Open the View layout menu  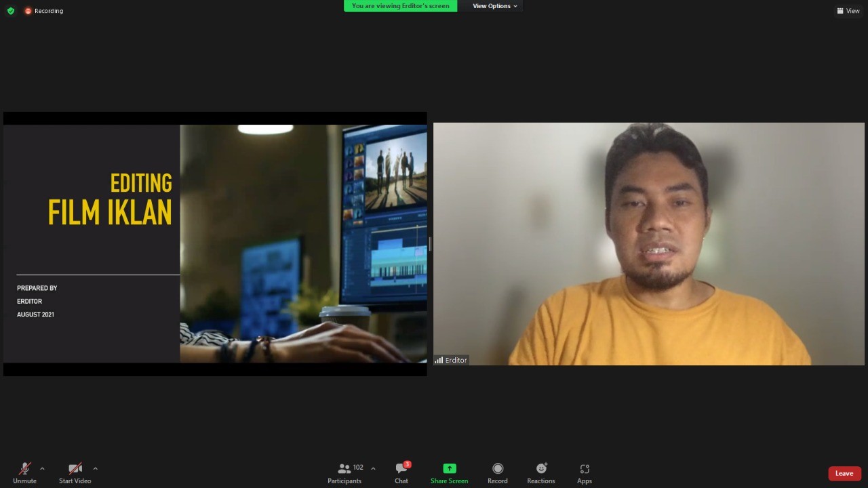848,11
